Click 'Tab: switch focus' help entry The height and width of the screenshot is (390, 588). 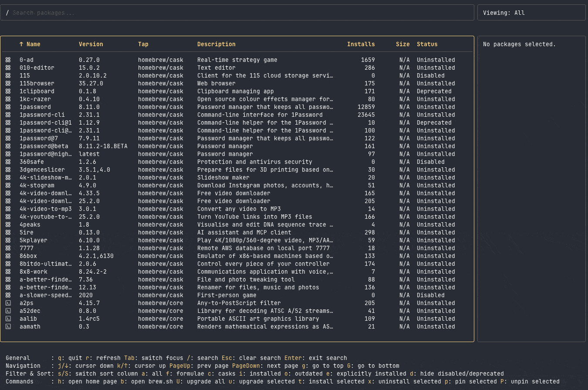(154, 358)
